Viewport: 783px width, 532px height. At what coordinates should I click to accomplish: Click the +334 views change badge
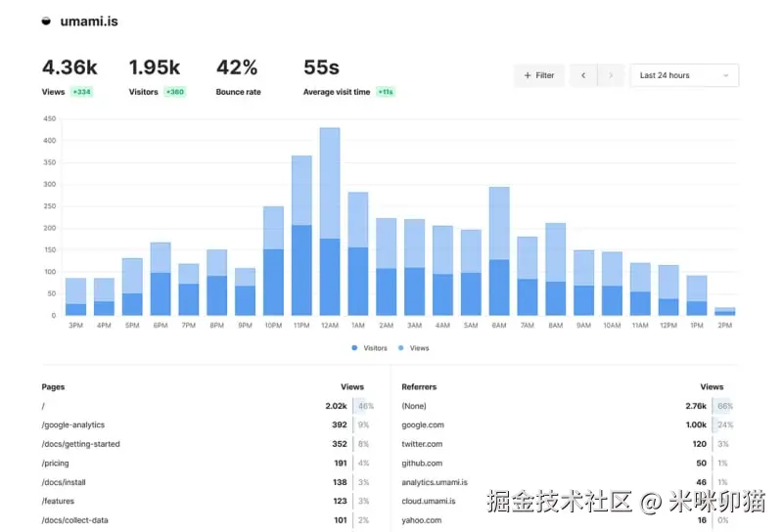click(81, 92)
